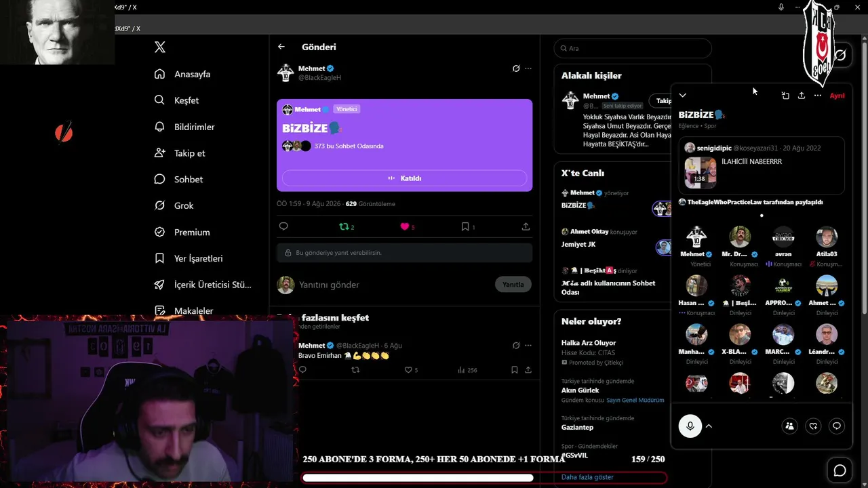Open Keşfet from the sidebar
The height and width of the screenshot is (488, 868).
point(177,100)
